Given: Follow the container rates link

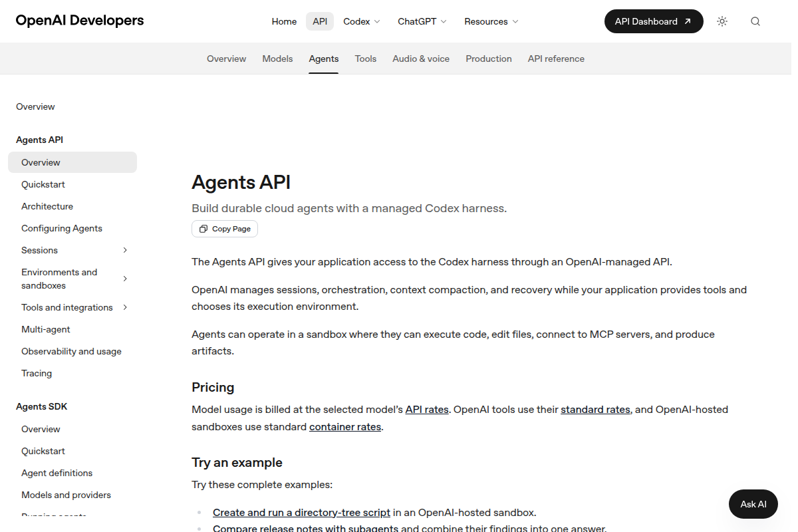Looking at the screenshot, I should click(345, 427).
